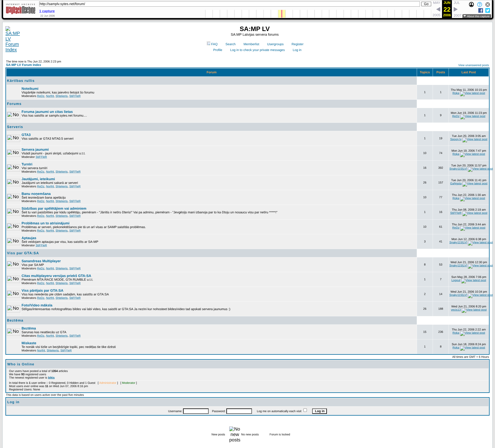This screenshot has width=495, height=448.
Task: Open 'Problēmas un to atrisinājumi' forum
Action: click(45, 223)
